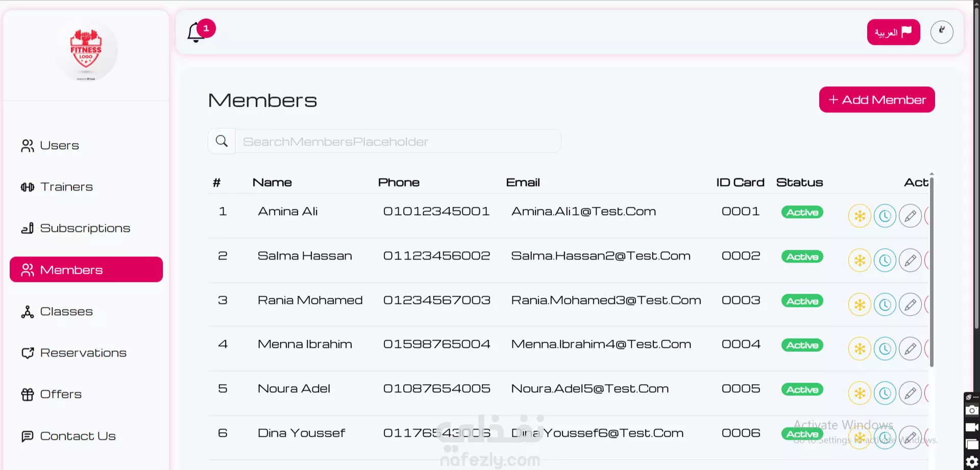
Task: Click the freeze icon for Menna Ibrahim
Action: (860, 349)
